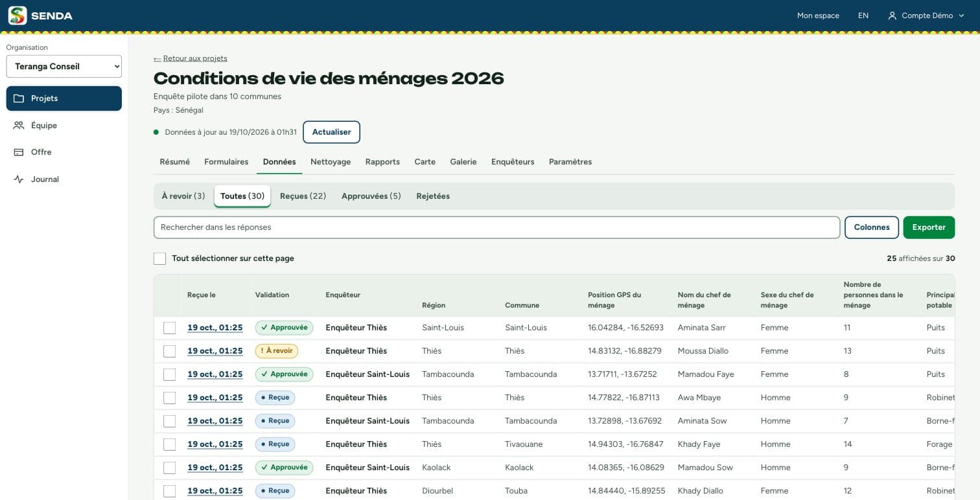Filter by 'À revoir (3)' responses

point(183,196)
